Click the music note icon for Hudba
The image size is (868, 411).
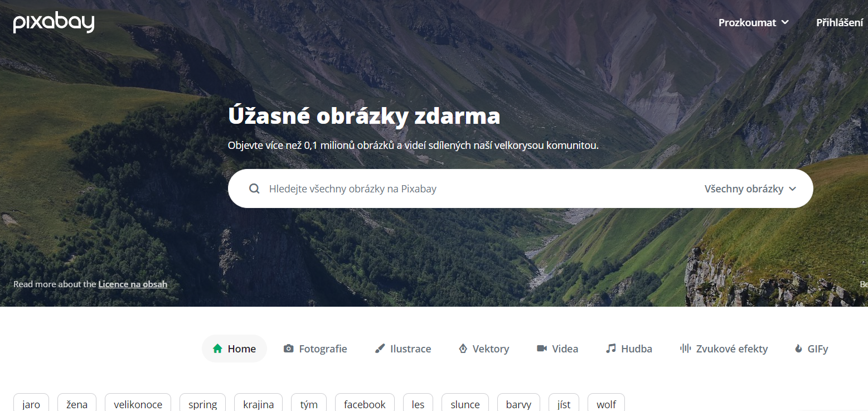pos(611,349)
